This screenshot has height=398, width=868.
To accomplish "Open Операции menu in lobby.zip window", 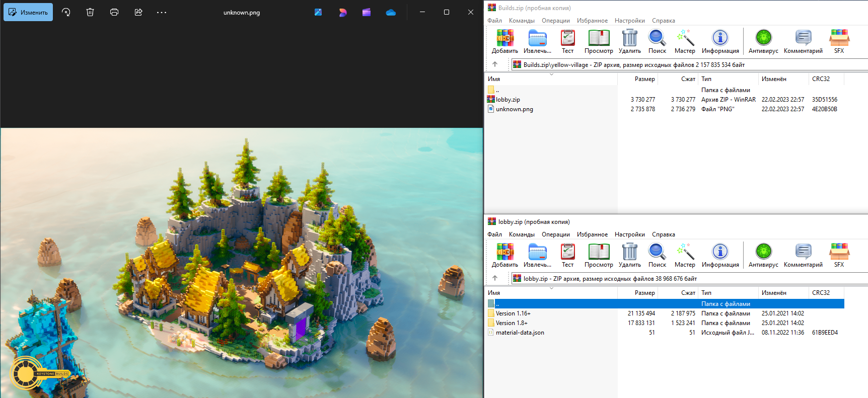I will pos(556,234).
